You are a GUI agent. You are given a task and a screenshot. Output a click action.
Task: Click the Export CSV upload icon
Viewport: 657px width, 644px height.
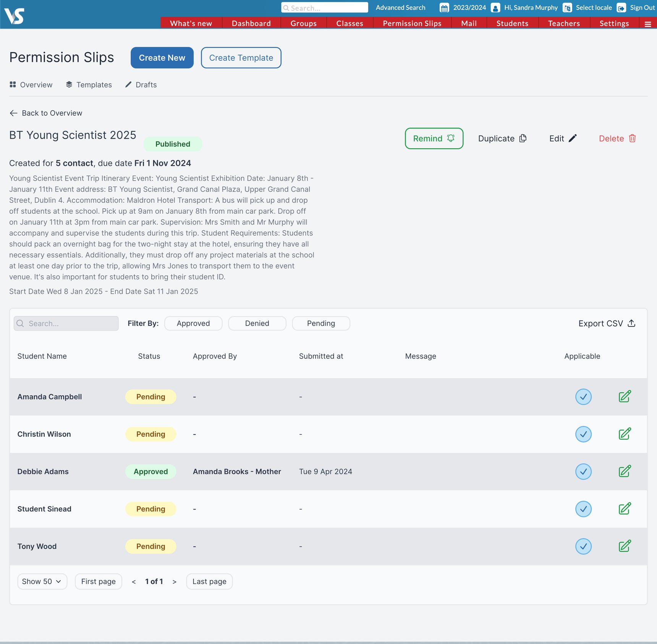[631, 324]
